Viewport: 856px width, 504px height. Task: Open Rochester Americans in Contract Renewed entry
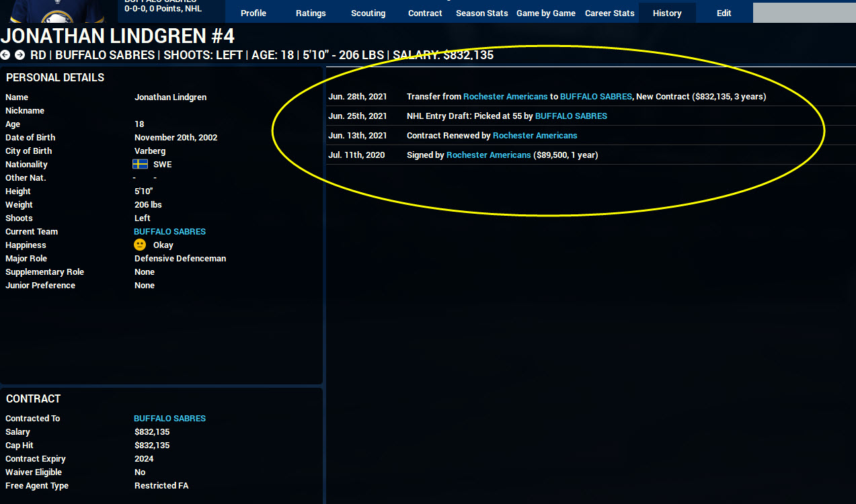tap(535, 135)
